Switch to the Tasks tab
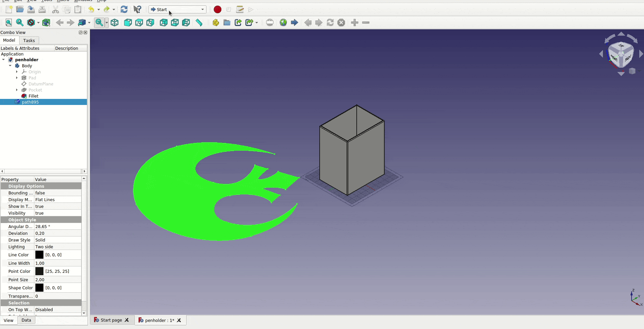This screenshot has width=644, height=329. pos(29,40)
